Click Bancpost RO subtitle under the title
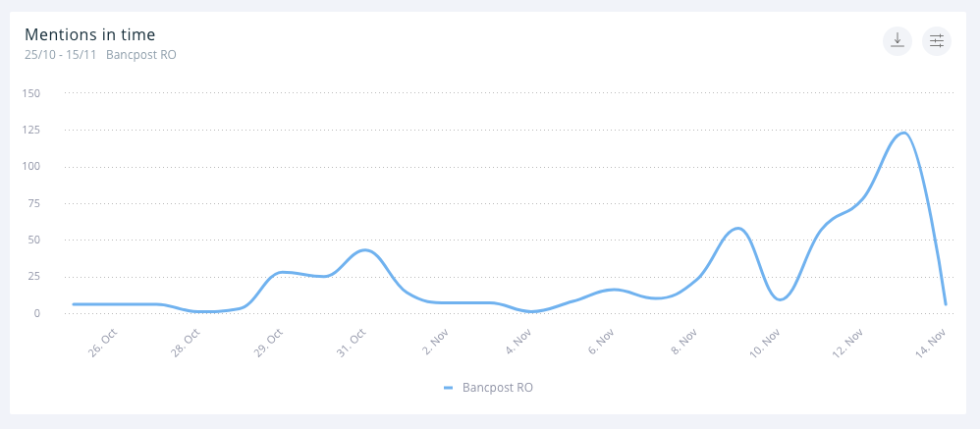 click(x=141, y=55)
